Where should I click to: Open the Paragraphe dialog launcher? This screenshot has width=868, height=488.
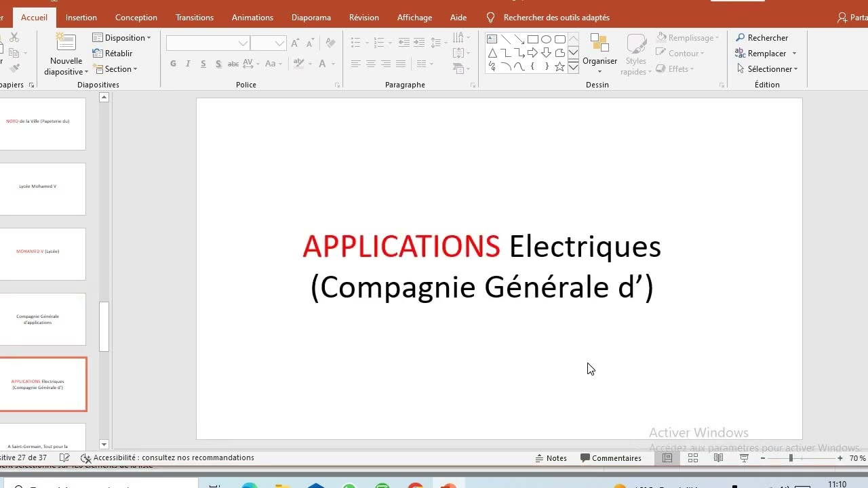(x=473, y=85)
